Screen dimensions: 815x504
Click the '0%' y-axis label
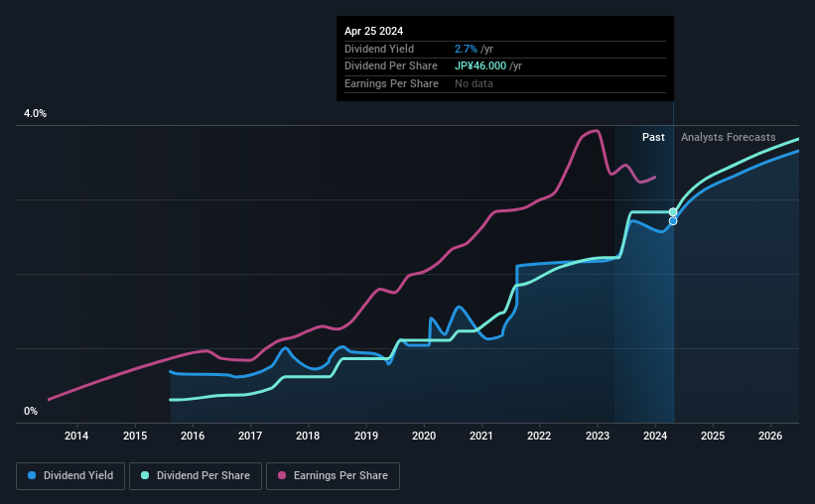tap(31, 411)
